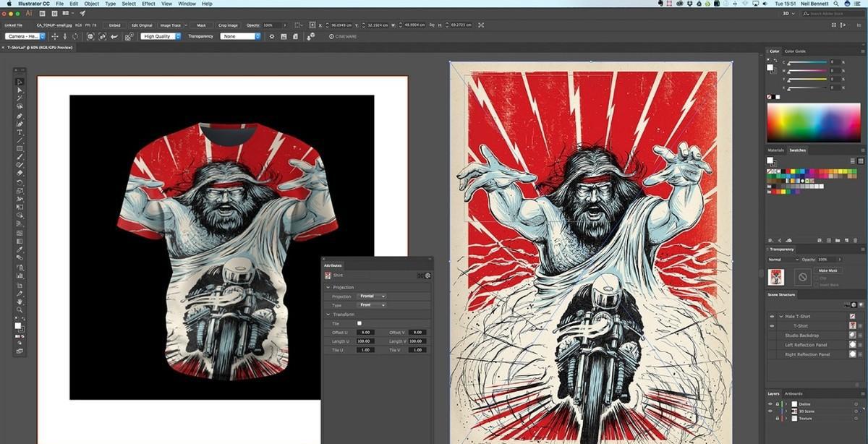This screenshot has height=444, width=868.
Task: Open the Projection Frontal dropdown
Action: (372, 296)
